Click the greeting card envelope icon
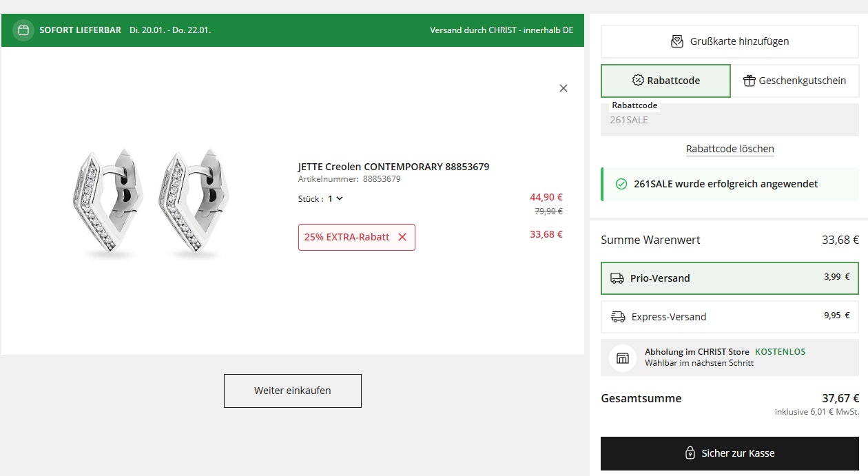The width and height of the screenshot is (868, 476). coord(677,41)
